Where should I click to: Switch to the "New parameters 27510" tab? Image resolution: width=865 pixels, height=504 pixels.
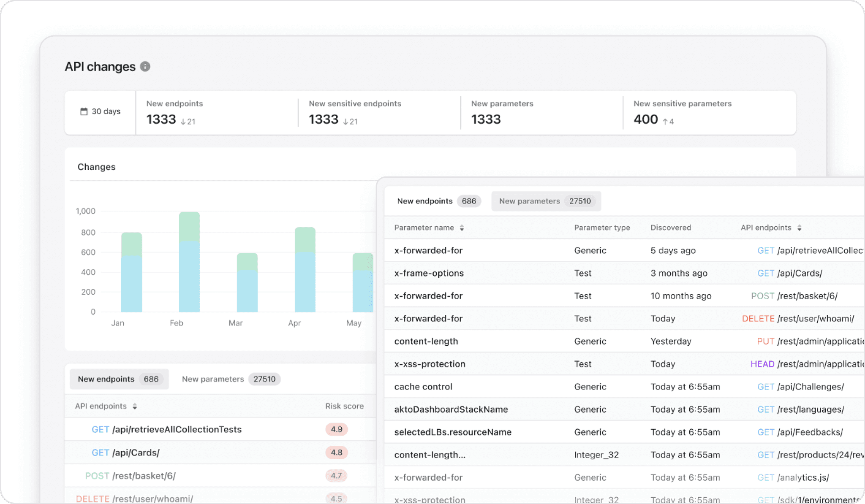(x=546, y=201)
